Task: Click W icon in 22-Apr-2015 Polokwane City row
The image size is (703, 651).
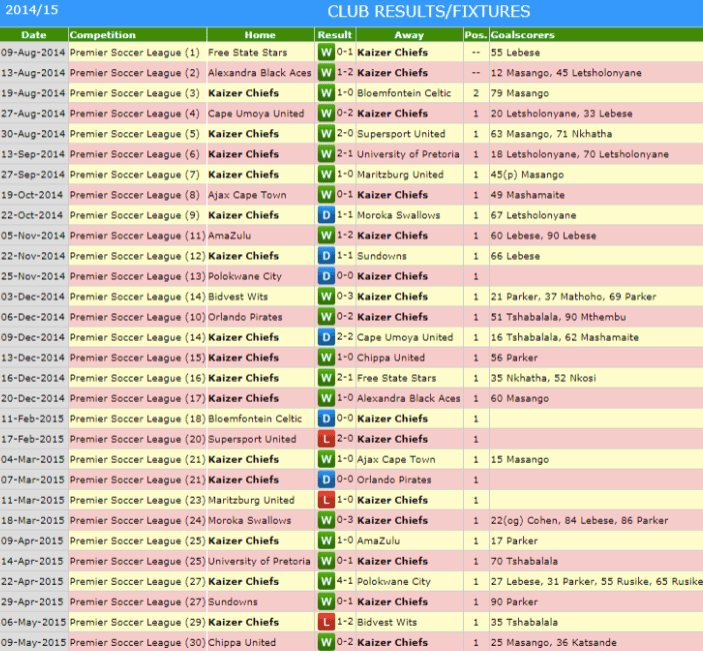Action: click(326, 582)
